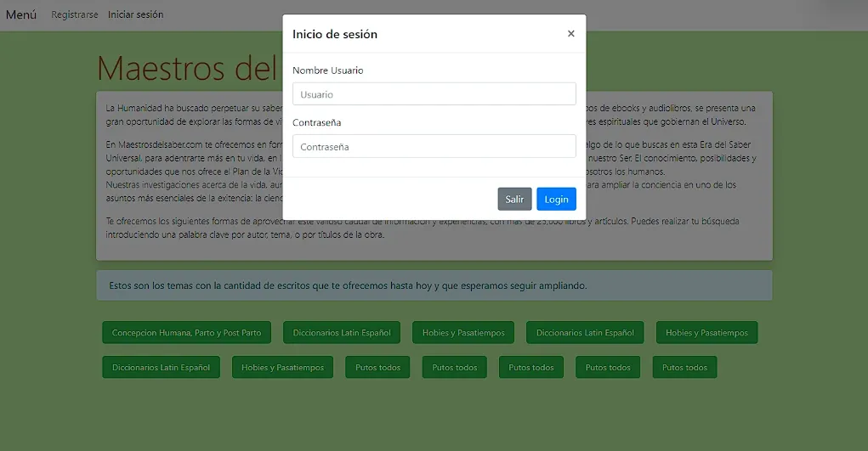Click the Inicio de sesión dialog title
The height and width of the screenshot is (451, 868).
pyautogui.click(x=335, y=34)
